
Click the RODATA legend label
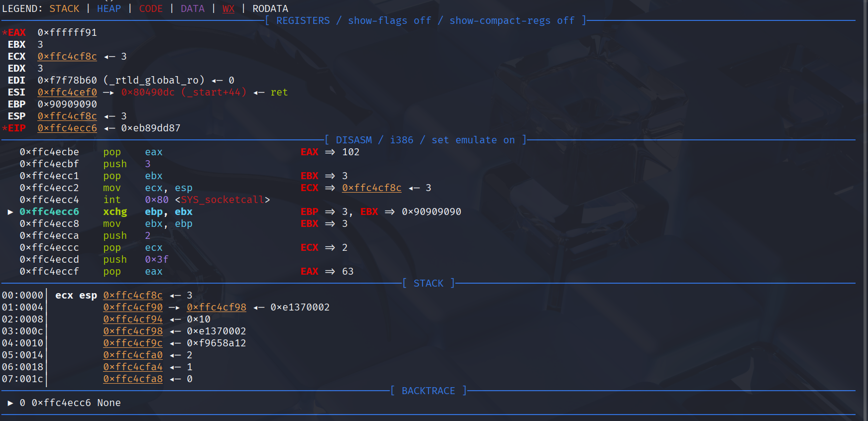[270, 9]
